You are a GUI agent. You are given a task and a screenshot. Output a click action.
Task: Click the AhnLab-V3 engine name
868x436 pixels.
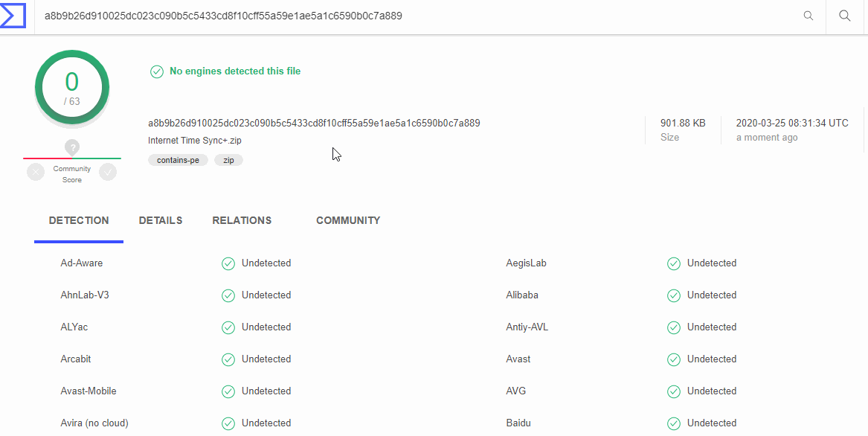85,295
